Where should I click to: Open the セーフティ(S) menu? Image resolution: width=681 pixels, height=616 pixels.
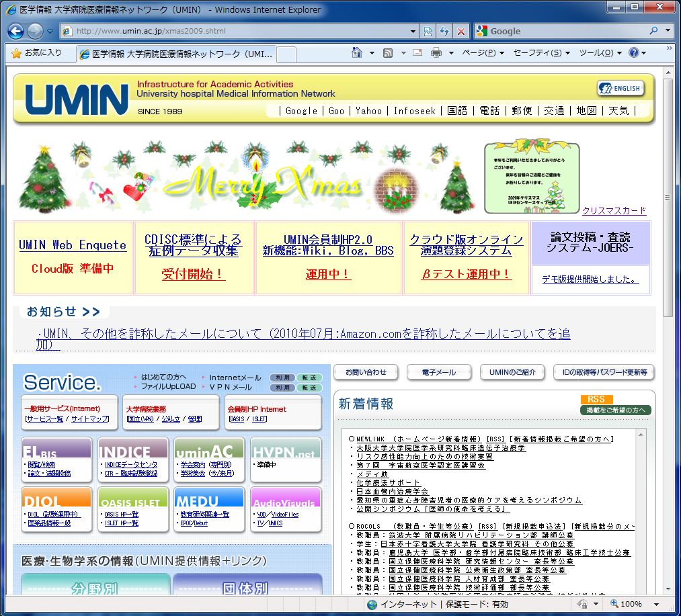pos(541,53)
